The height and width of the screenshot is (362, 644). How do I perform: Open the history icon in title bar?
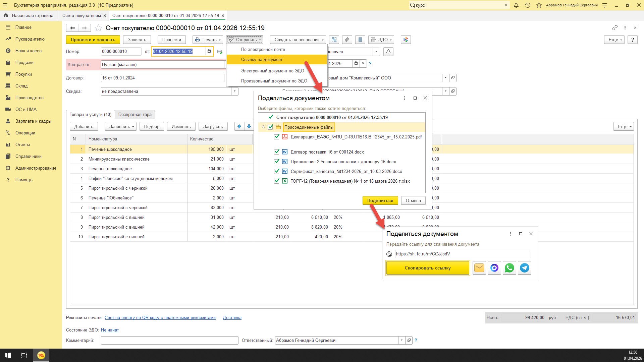528,5
